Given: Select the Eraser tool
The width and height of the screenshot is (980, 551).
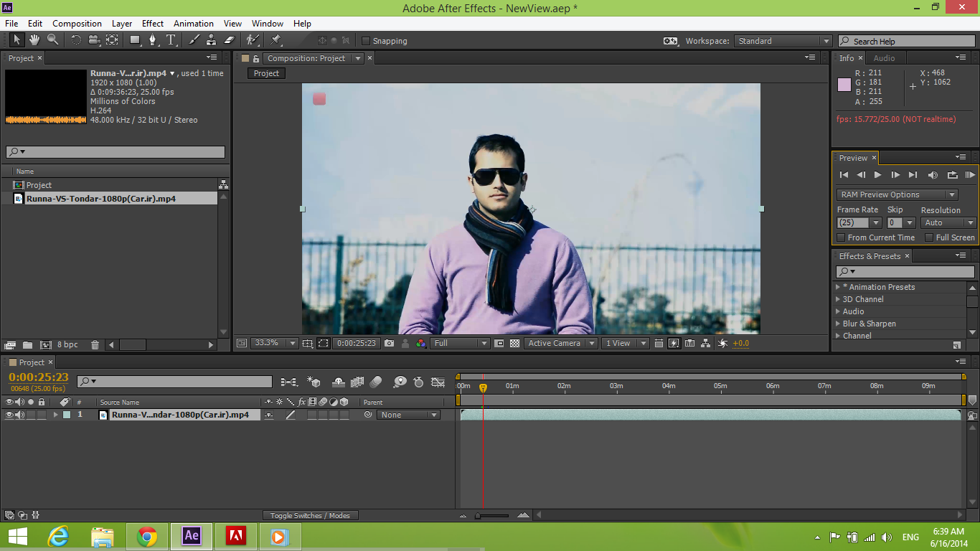Looking at the screenshot, I should 230,40.
